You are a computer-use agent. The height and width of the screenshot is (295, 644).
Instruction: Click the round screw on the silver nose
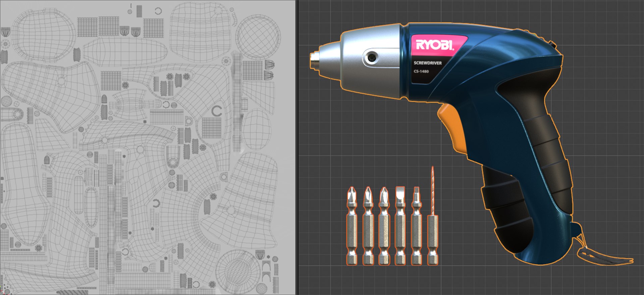(x=371, y=58)
